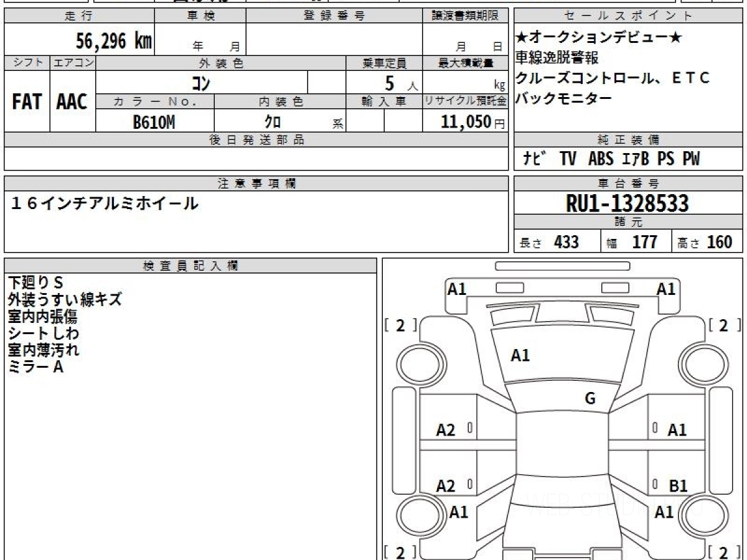This screenshot has width=747, height=560.
Task: Click the 下廻りS inspector note
Action: (x=36, y=283)
